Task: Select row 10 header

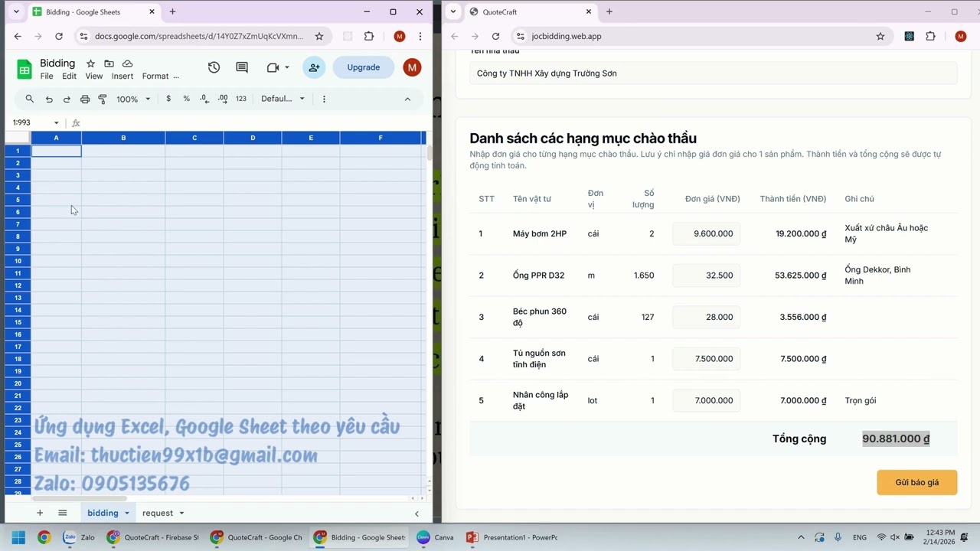Action: pyautogui.click(x=18, y=261)
